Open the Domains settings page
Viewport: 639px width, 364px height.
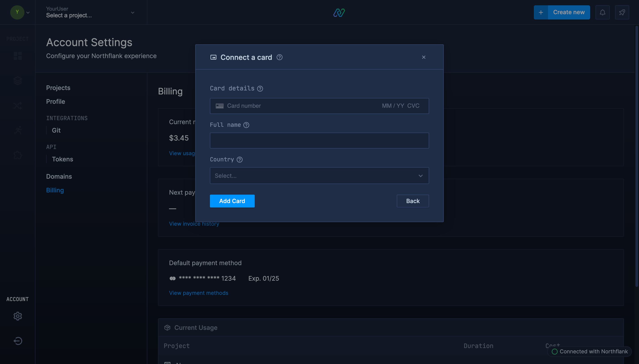[59, 176]
